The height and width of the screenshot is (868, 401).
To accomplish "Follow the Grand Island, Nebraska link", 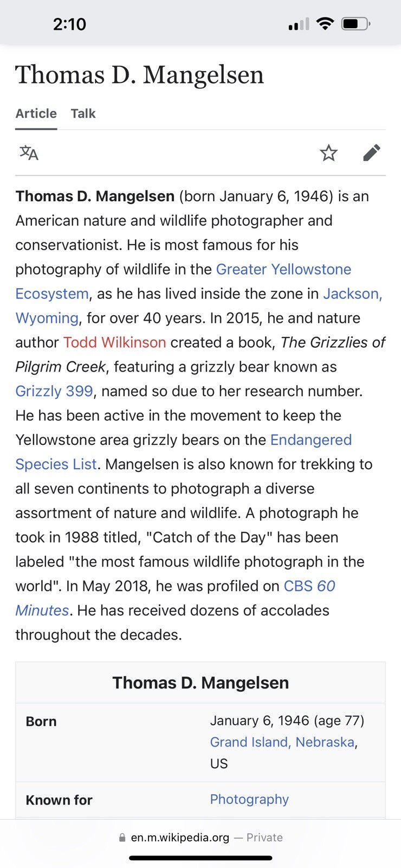I will click(282, 742).
